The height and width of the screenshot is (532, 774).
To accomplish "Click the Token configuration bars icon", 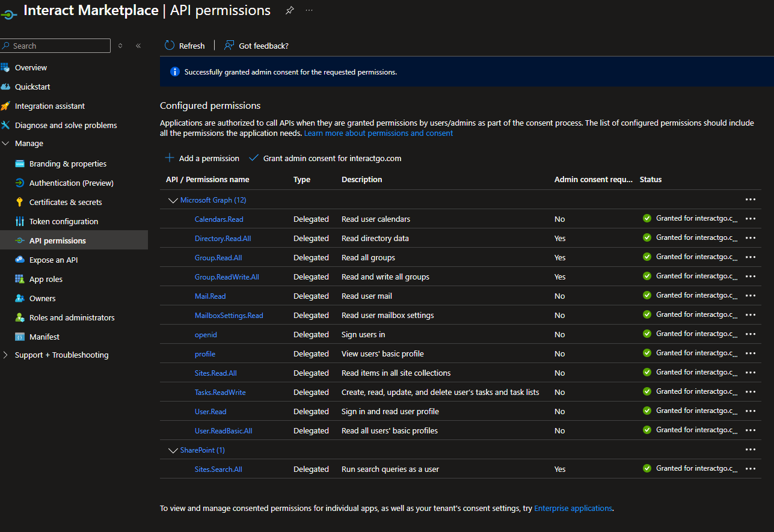I will point(19,221).
